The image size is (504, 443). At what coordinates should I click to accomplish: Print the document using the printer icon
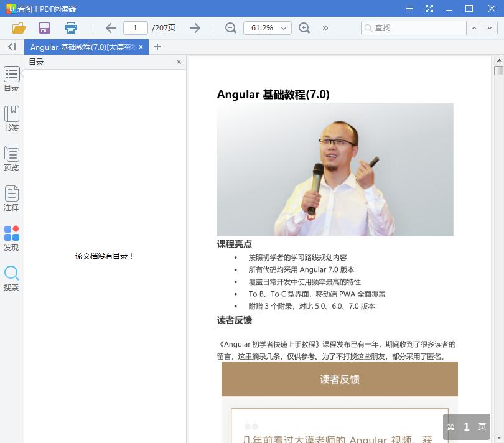coord(70,28)
